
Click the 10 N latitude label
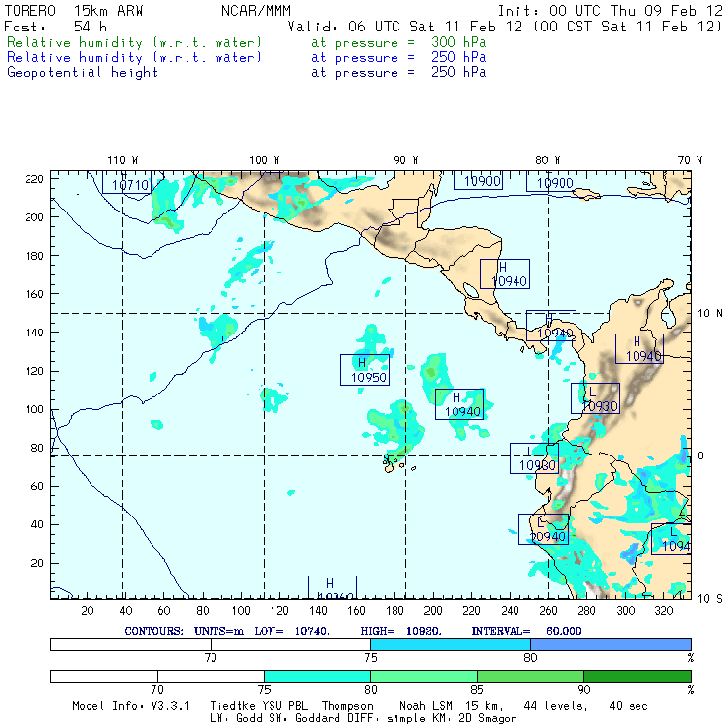click(x=708, y=313)
